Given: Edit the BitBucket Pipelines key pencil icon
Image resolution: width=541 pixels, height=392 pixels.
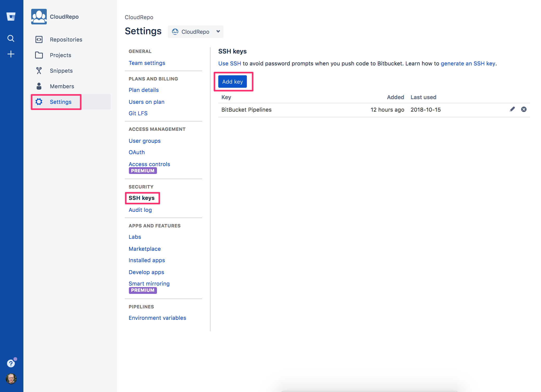Looking at the screenshot, I should click(512, 109).
